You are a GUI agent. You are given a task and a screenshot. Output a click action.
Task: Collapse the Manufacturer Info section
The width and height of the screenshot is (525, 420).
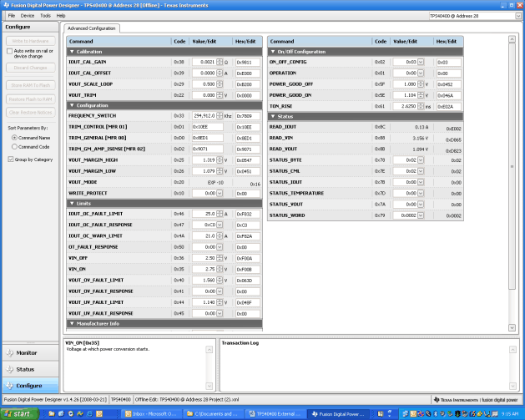click(72, 323)
